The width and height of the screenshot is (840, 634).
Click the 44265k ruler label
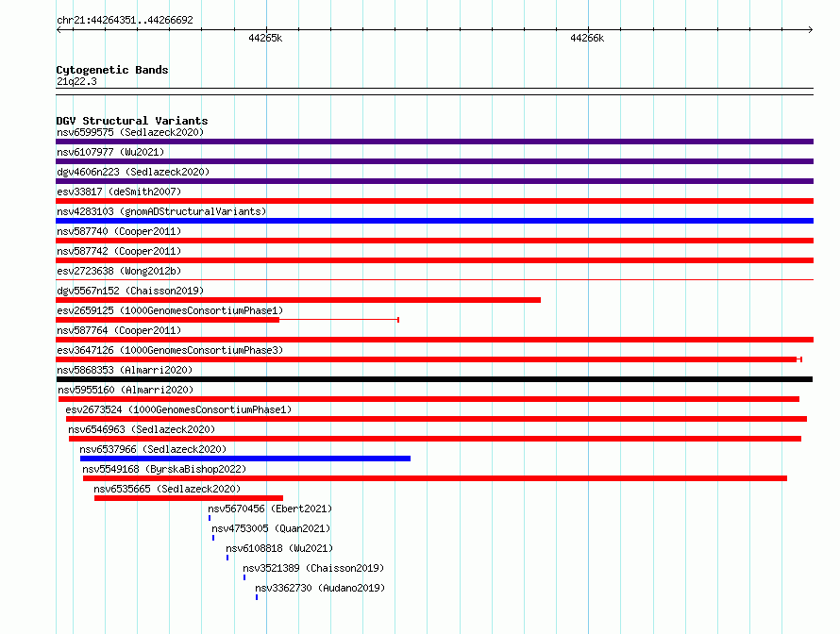click(265, 38)
